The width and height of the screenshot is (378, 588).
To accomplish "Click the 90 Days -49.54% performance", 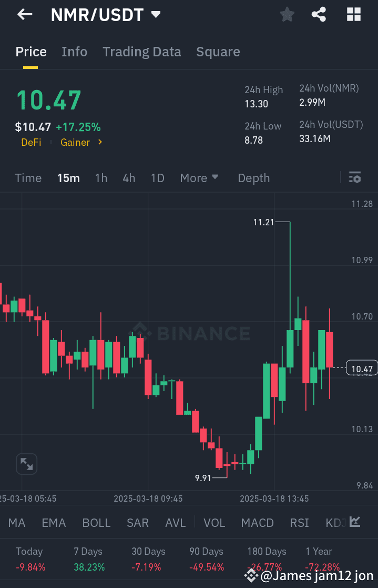I will [207, 559].
